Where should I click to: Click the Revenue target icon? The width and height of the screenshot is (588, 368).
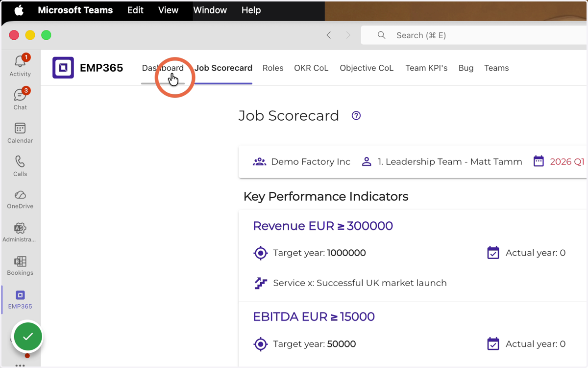pos(261,253)
